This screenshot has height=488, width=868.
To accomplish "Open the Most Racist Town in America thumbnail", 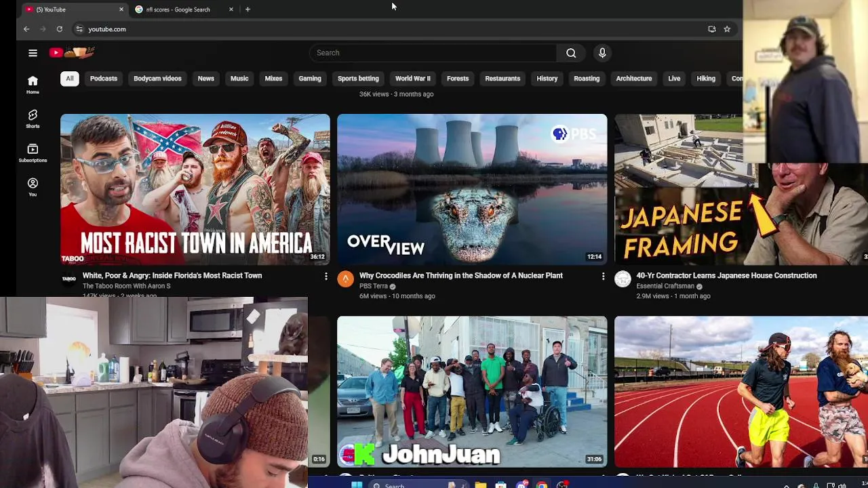I will point(195,189).
